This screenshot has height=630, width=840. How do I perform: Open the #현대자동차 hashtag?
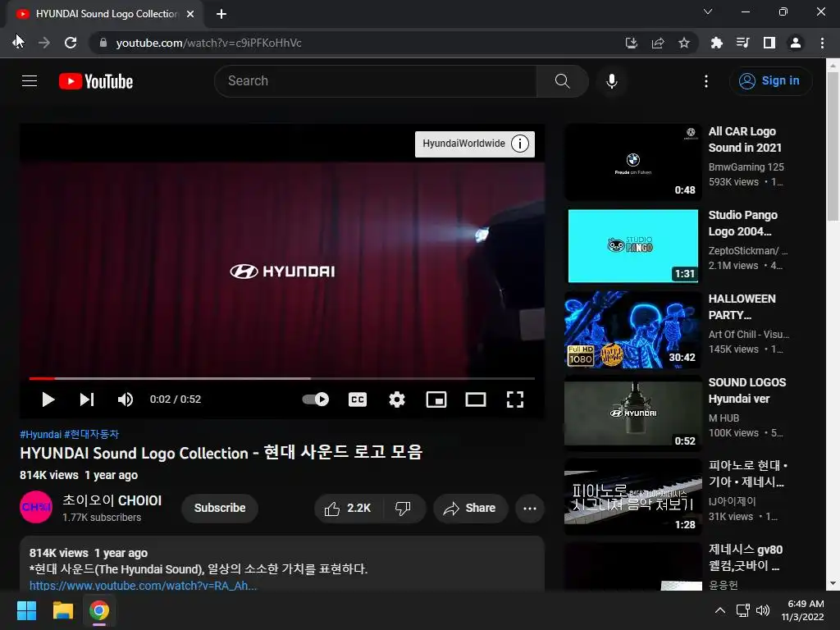coord(92,435)
